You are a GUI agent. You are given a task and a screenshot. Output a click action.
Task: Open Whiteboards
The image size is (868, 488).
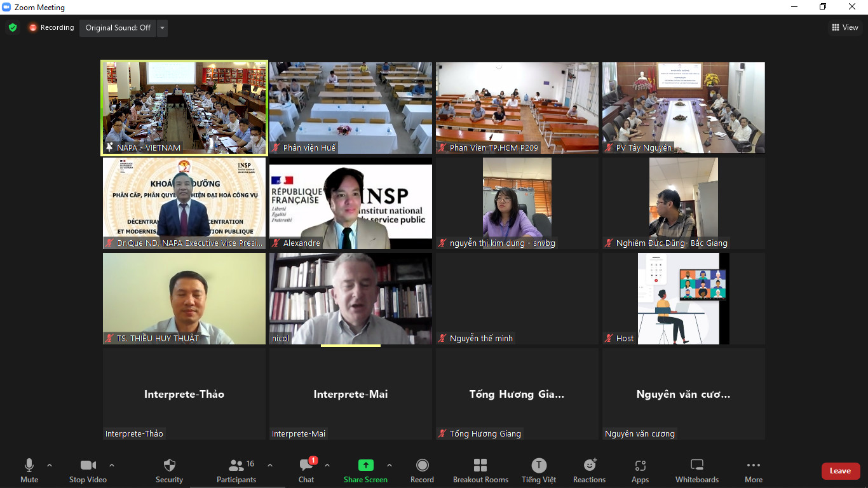pyautogui.click(x=697, y=471)
